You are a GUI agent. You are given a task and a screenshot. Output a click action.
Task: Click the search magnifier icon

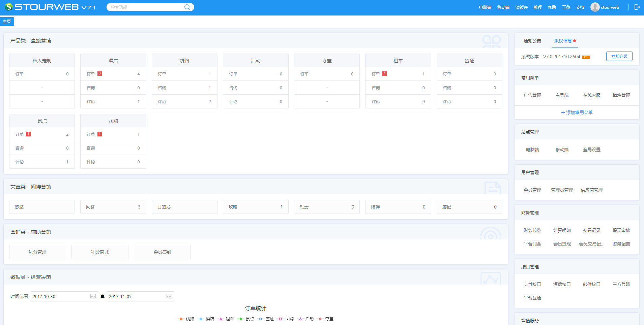[187, 7]
